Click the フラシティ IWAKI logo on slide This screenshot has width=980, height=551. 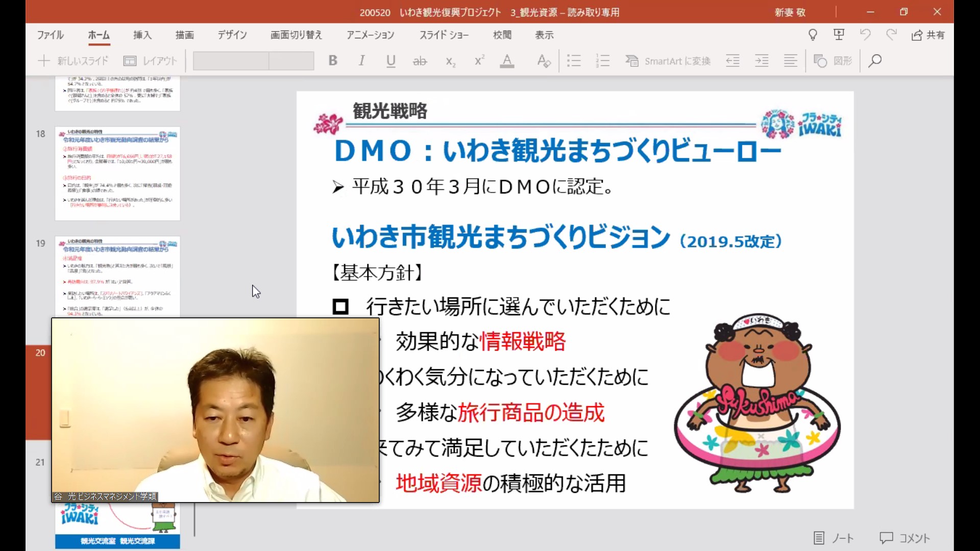[x=801, y=124]
